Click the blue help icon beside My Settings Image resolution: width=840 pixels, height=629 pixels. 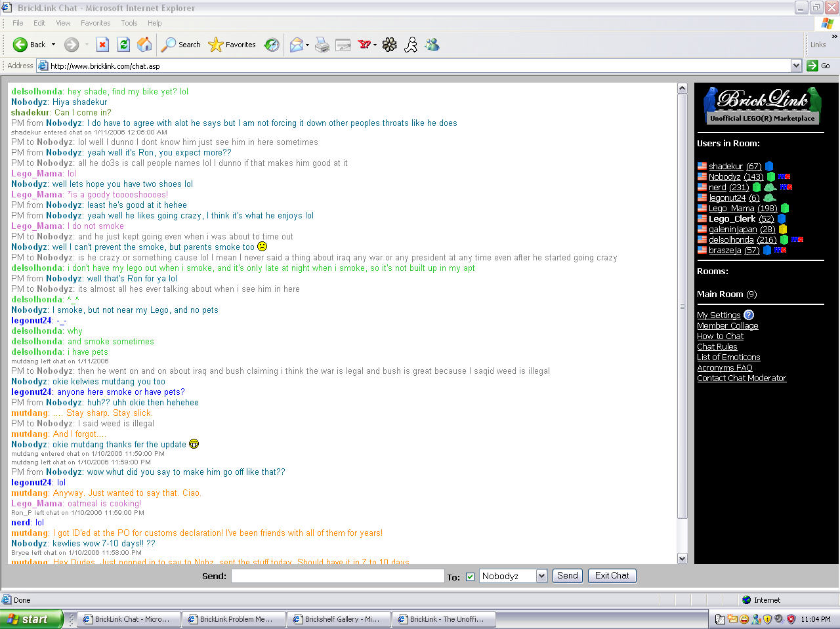749,315
